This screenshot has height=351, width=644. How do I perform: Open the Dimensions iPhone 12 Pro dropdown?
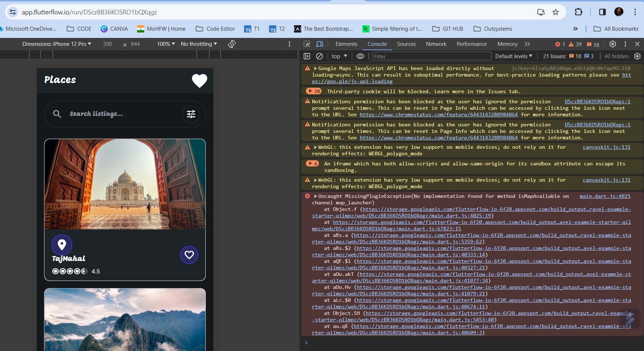click(56, 44)
